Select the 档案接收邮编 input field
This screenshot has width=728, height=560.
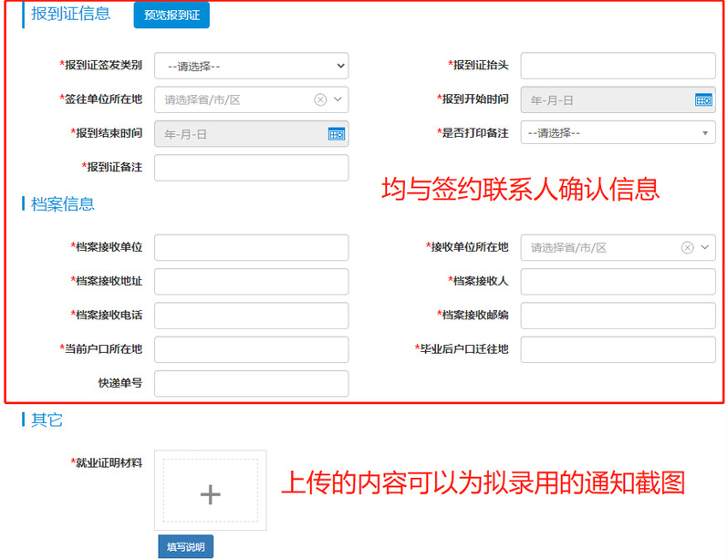pyautogui.click(x=618, y=316)
